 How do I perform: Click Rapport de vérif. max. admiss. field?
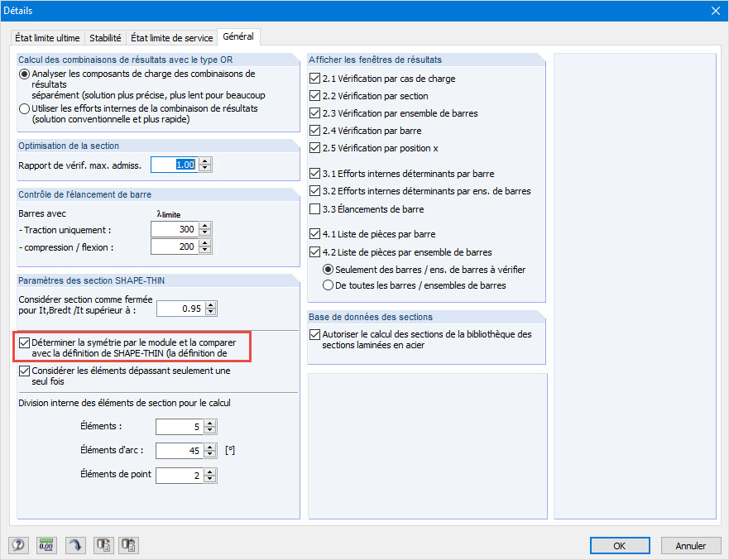[x=175, y=165]
